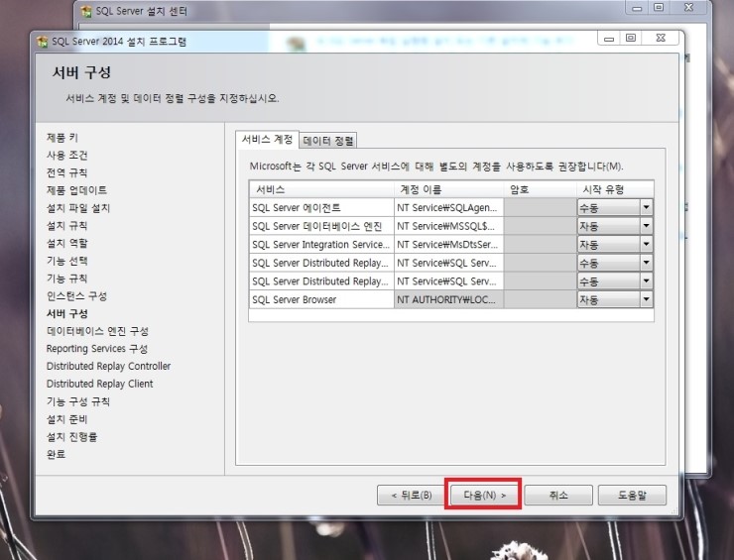Click password field for SQL Server Integration Services row

click(541, 244)
